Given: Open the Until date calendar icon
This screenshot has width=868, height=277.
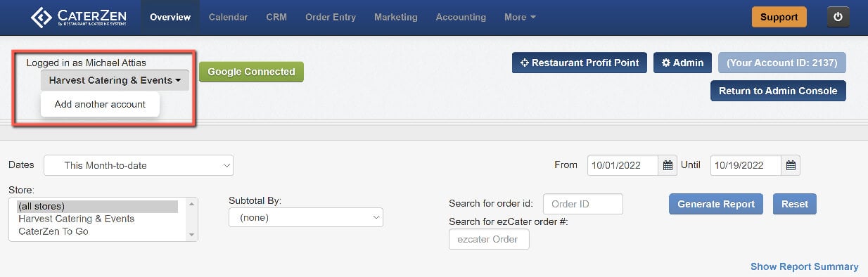Looking at the screenshot, I should coord(791,165).
